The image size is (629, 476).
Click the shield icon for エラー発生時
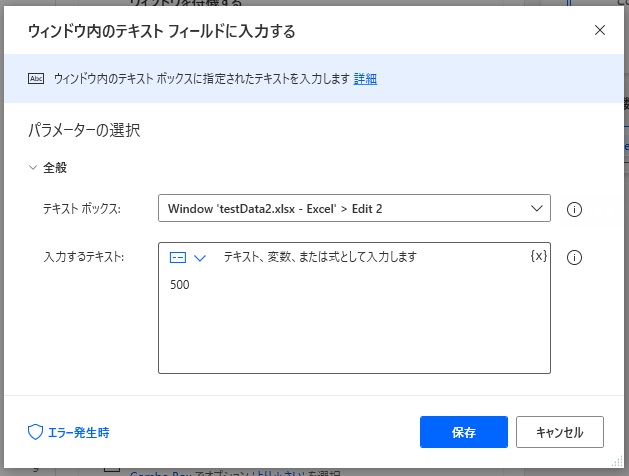pyautogui.click(x=35, y=432)
